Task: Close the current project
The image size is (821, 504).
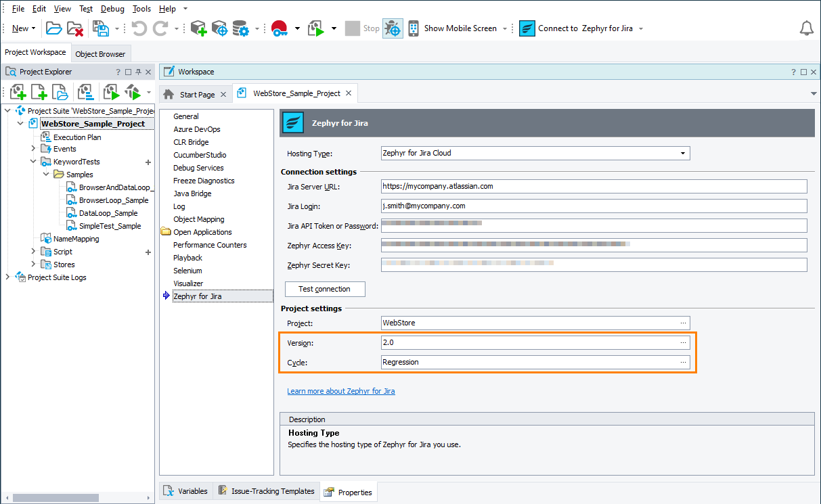Action: (x=74, y=28)
